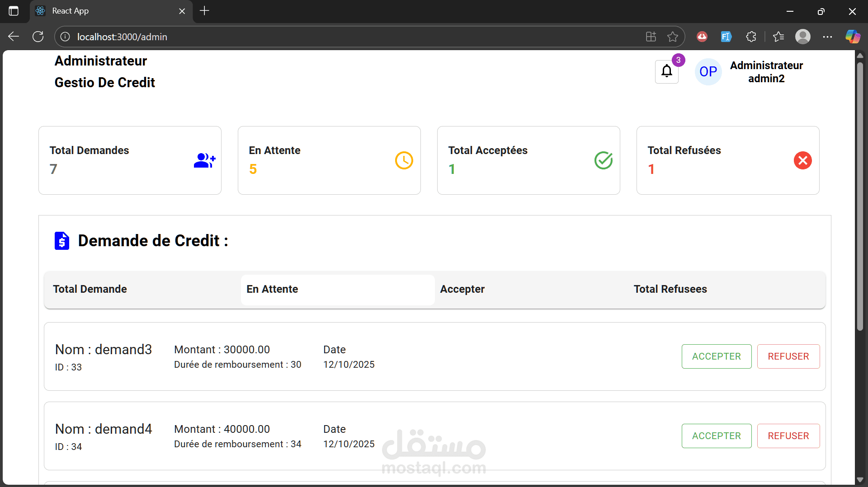The image size is (868, 487).
Task: Click the En Attente card count 5
Action: tap(253, 169)
